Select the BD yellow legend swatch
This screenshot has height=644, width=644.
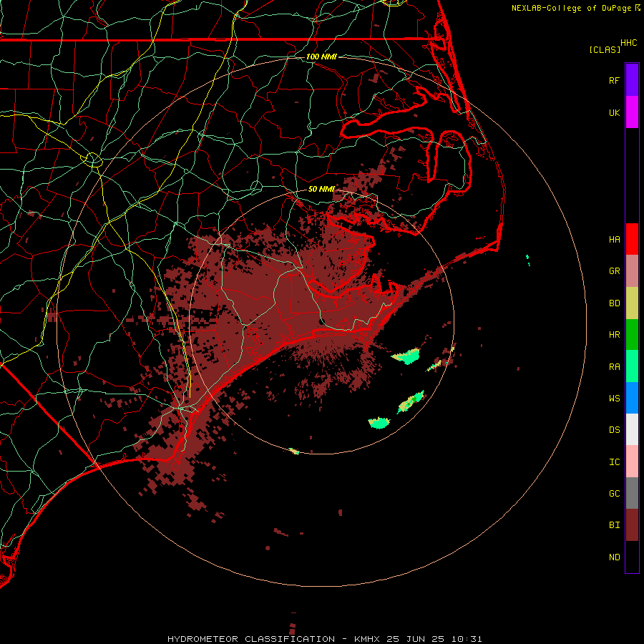(x=632, y=303)
